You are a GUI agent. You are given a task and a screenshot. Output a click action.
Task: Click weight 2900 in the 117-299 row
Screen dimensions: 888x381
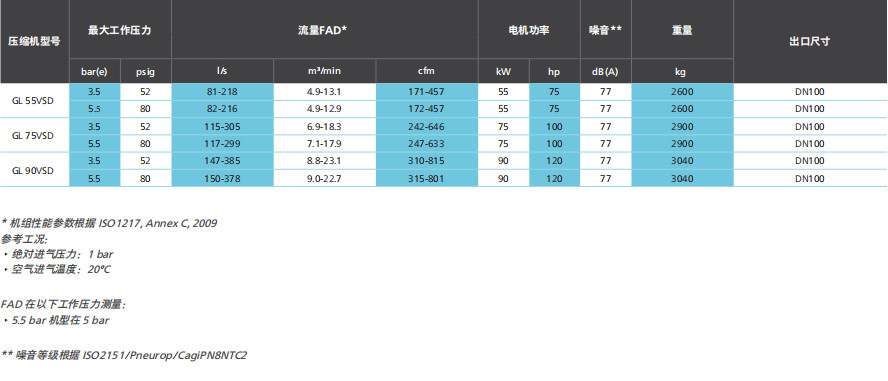tap(682, 144)
